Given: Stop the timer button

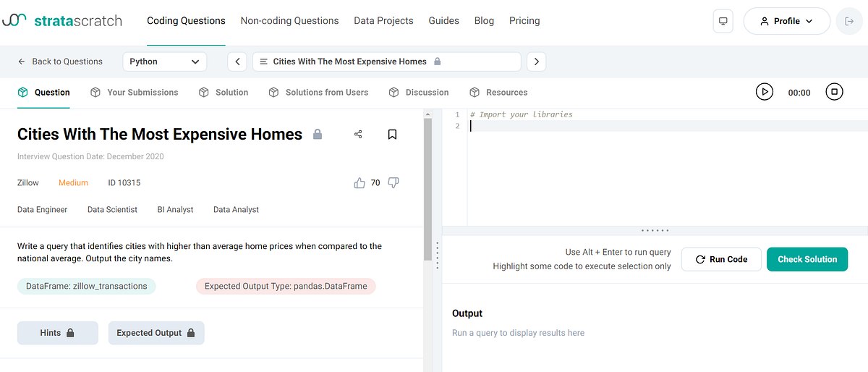Looking at the screenshot, I should click(x=834, y=92).
